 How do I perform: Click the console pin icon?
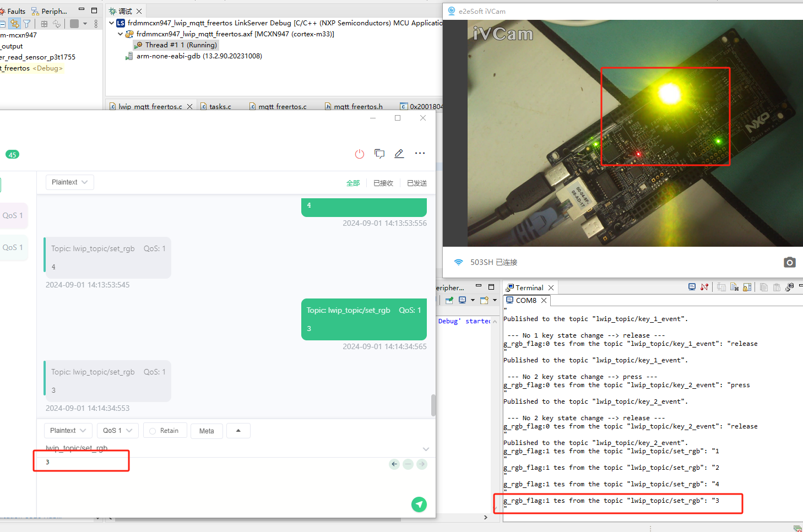(449, 300)
